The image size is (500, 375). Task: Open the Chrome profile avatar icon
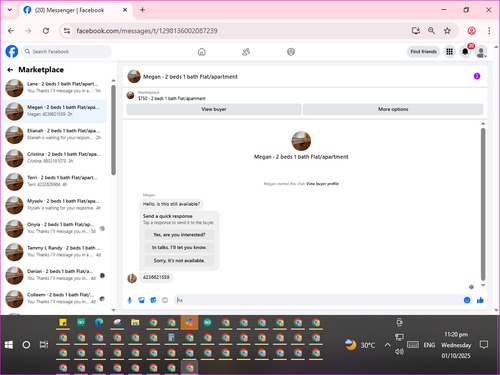coord(471,31)
